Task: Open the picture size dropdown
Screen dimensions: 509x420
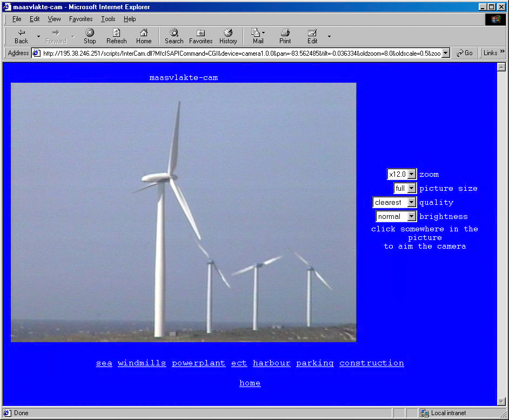Action: pyautogui.click(x=405, y=188)
